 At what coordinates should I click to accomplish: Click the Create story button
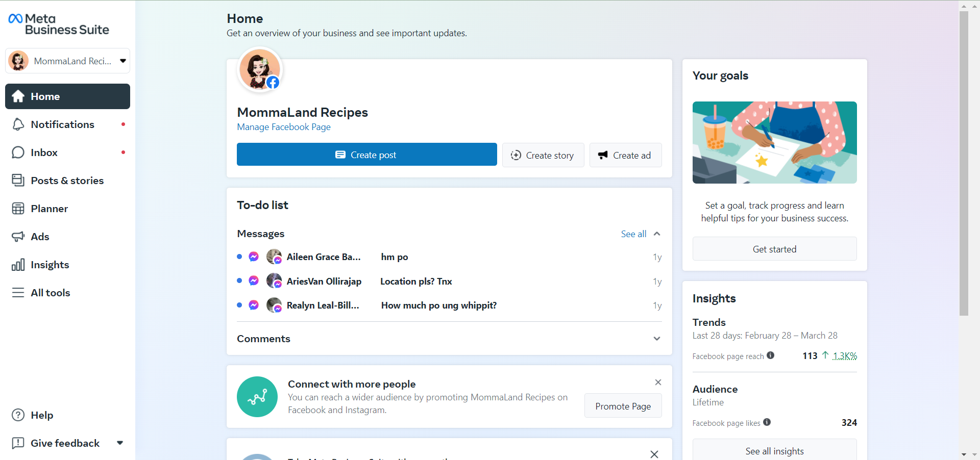tap(543, 155)
